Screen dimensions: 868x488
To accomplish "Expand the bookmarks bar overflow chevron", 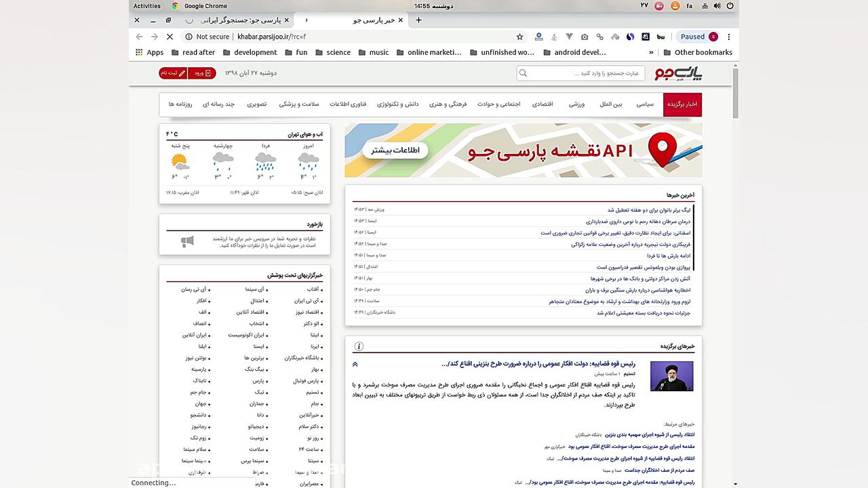I will tap(651, 52).
